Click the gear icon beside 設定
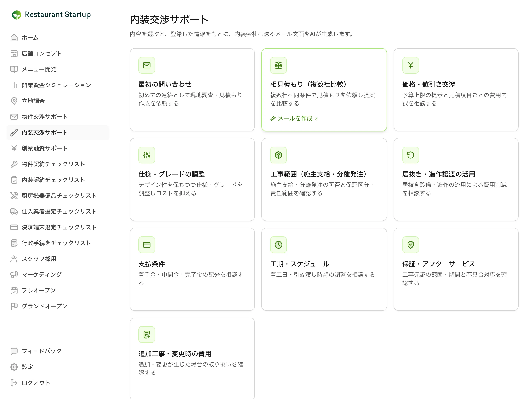This screenshot has height=399, width=532. 14,367
